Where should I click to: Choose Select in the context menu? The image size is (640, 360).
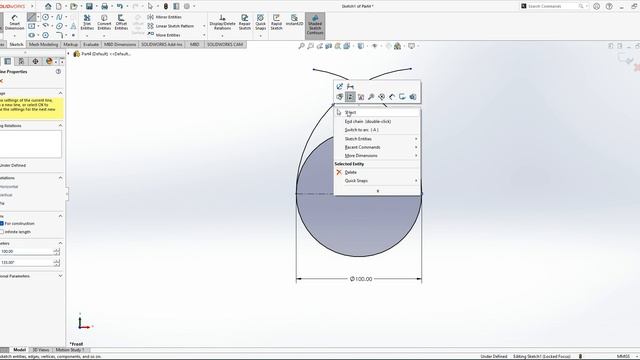[x=377, y=112]
